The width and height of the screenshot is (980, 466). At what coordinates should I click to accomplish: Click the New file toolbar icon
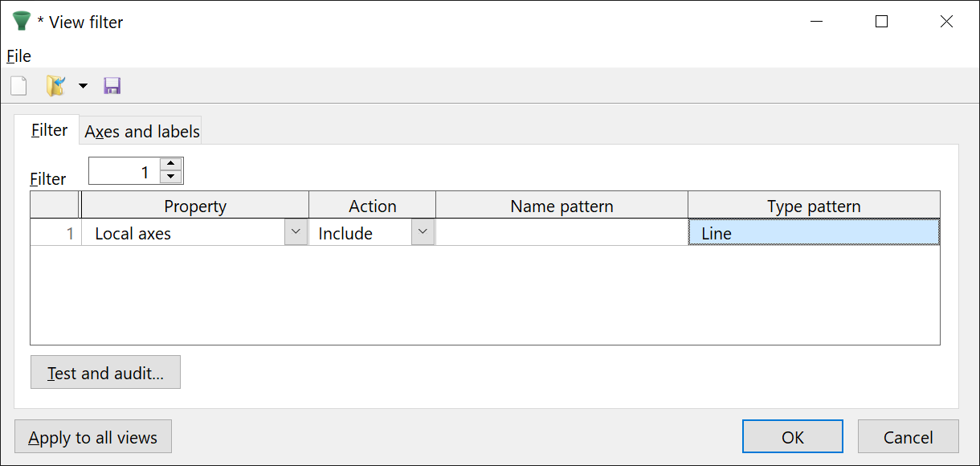tap(18, 86)
